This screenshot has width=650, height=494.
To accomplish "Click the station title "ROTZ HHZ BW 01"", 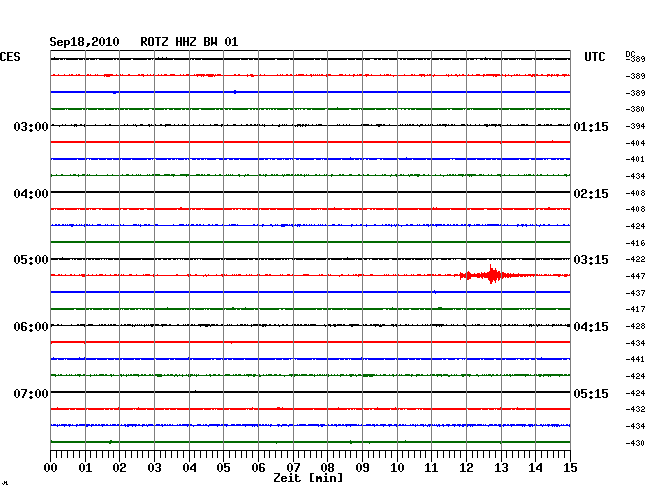I will [x=189, y=42].
